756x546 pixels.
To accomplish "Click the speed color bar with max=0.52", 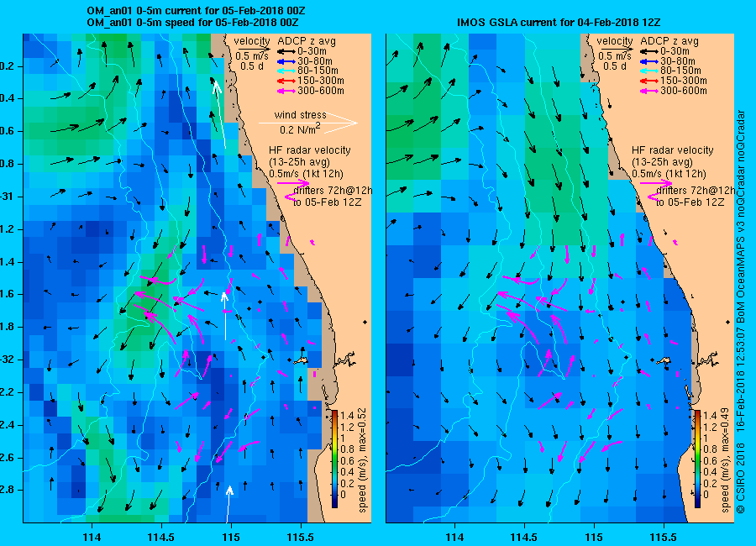I will [x=334, y=459].
